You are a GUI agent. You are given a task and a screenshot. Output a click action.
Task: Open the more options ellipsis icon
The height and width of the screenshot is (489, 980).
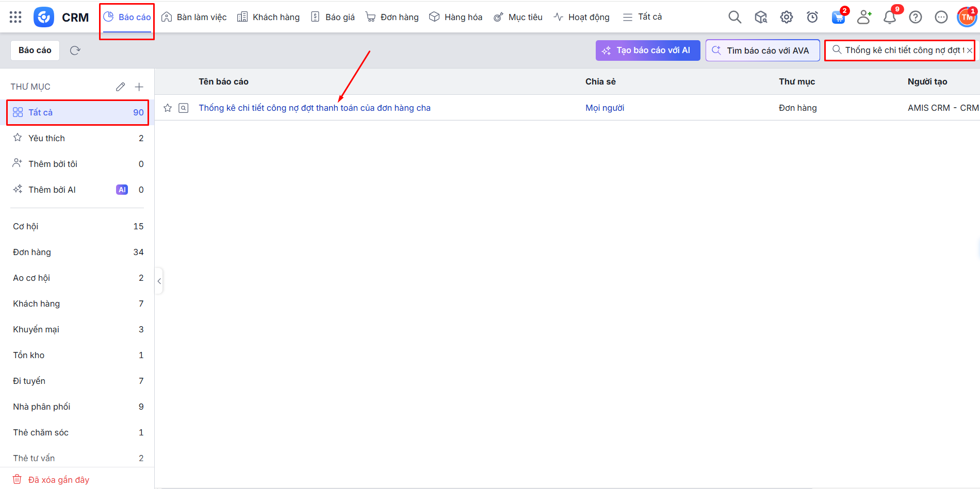(941, 17)
